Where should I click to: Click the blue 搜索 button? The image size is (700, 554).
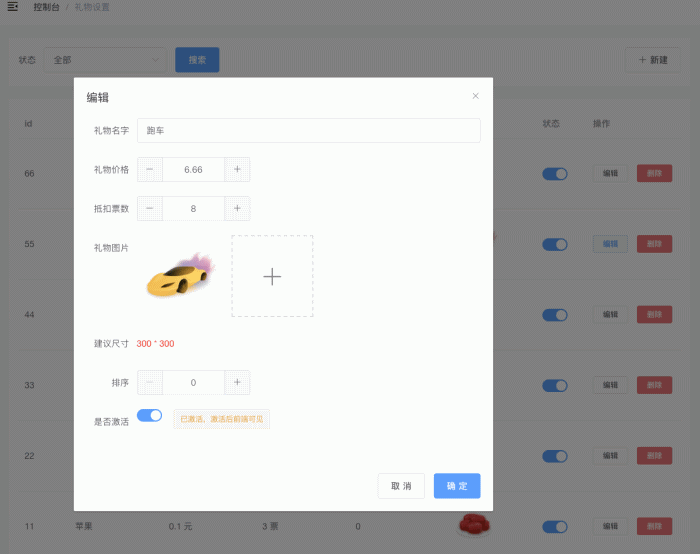point(197,60)
